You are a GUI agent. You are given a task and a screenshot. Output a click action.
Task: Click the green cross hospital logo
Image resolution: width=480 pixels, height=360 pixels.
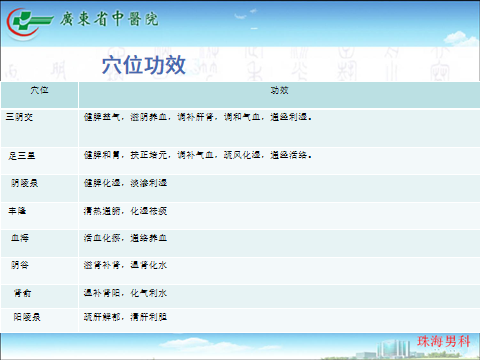coord(28,23)
